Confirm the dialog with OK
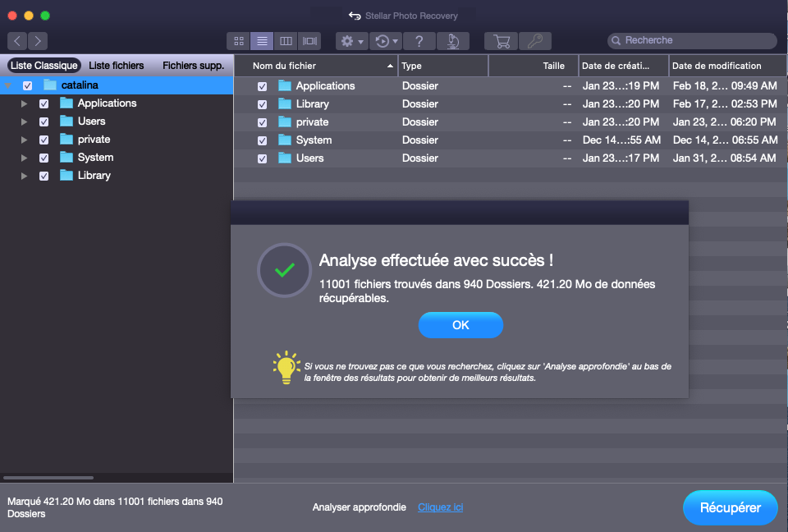This screenshot has width=788, height=532. 460,325
